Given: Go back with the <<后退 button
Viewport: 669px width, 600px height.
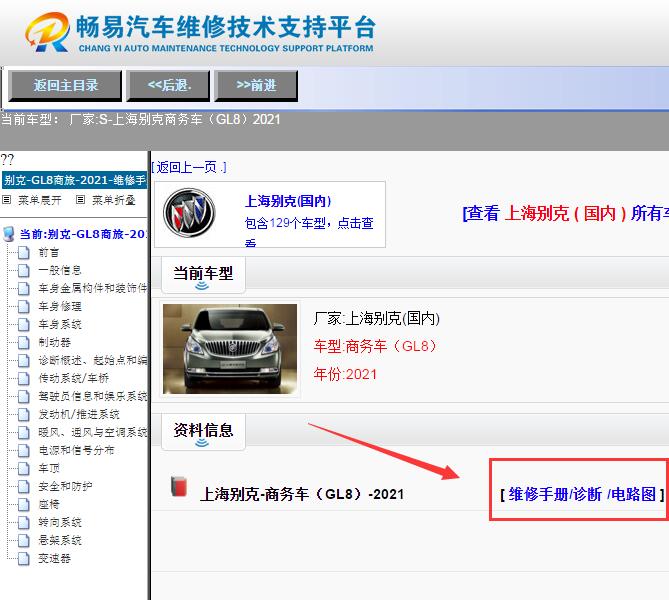Looking at the screenshot, I should point(169,85).
